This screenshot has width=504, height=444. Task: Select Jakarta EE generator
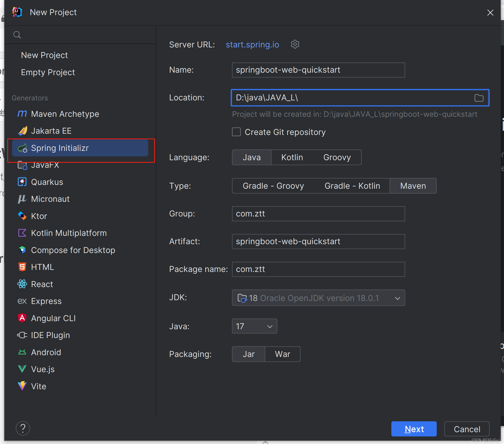(80, 131)
